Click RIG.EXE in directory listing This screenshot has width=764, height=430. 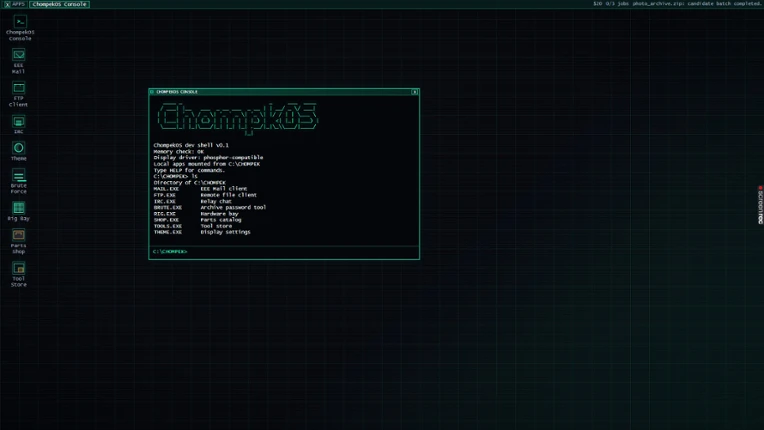pos(165,214)
